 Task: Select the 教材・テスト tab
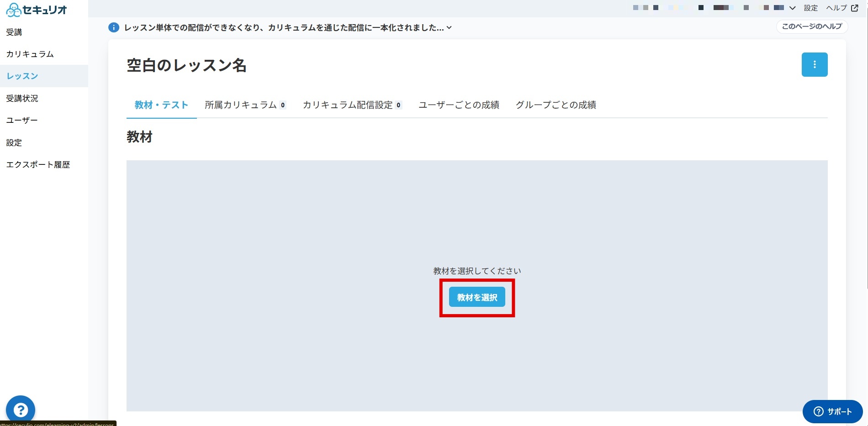coord(162,105)
